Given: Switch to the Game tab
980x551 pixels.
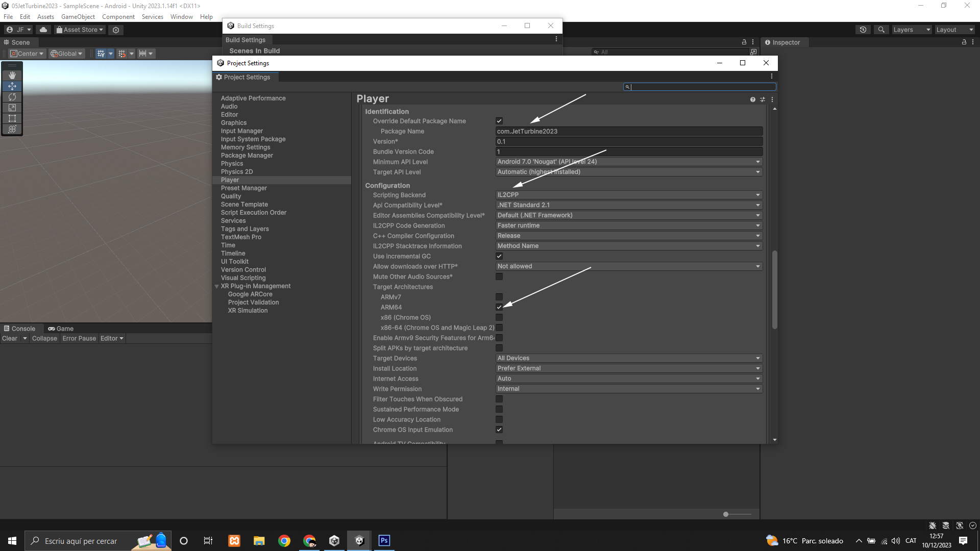Looking at the screenshot, I should [61, 329].
